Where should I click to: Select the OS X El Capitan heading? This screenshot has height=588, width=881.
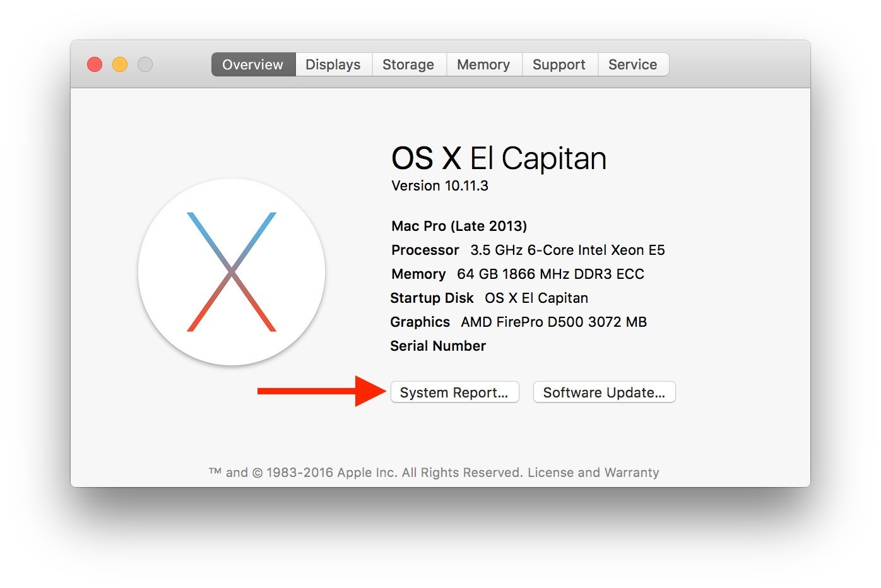(x=499, y=158)
